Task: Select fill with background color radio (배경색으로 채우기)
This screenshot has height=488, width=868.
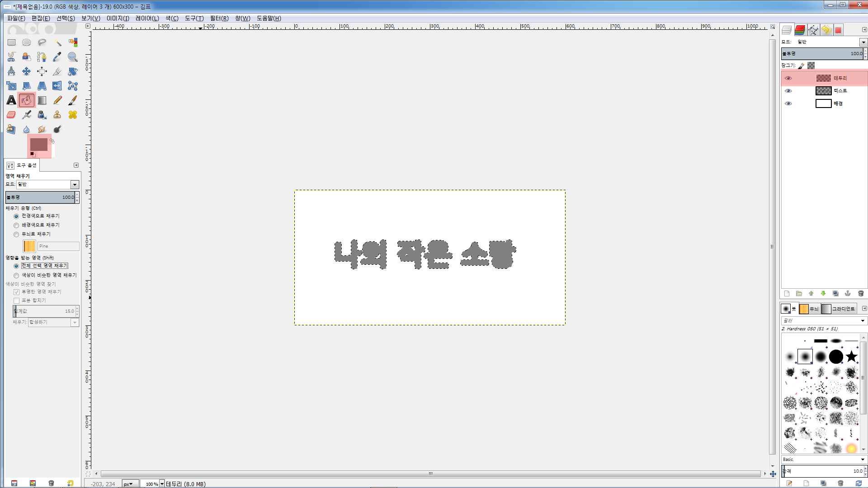Action: 16,225
